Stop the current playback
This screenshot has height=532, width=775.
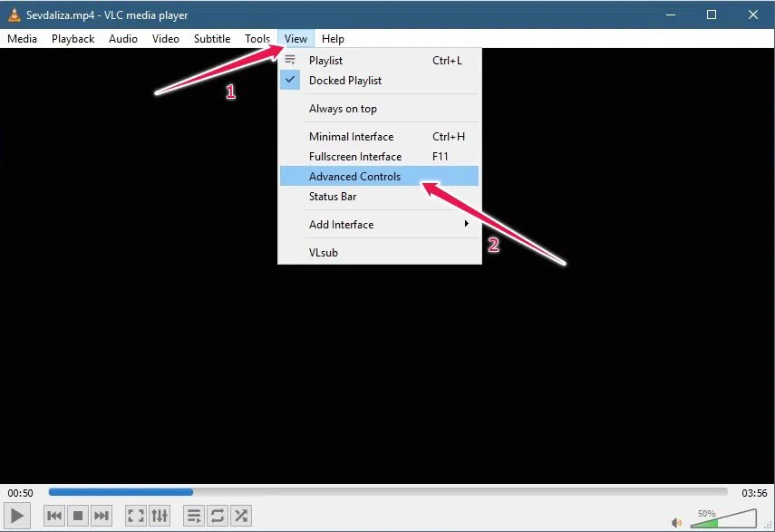click(77, 515)
